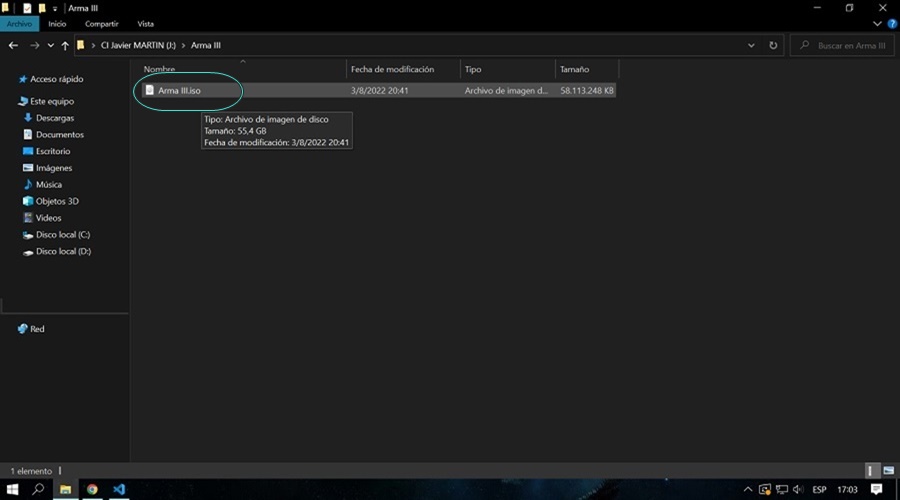This screenshot has width=900, height=500.
Task: Go up one folder level
Action: click(65, 45)
